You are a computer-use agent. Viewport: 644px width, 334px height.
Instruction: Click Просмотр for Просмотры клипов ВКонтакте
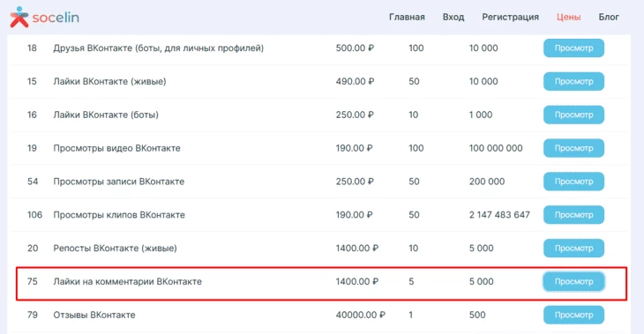pyautogui.click(x=573, y=215)
